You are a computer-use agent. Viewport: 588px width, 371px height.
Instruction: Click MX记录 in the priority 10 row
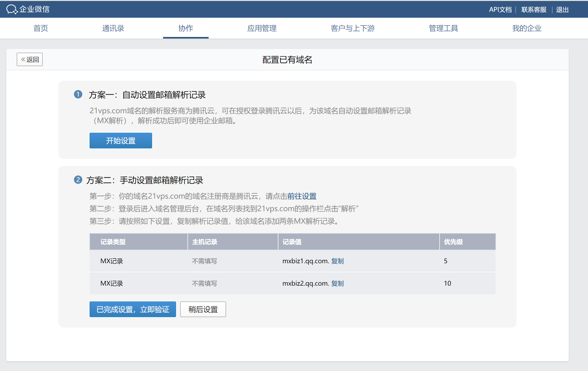111,283
